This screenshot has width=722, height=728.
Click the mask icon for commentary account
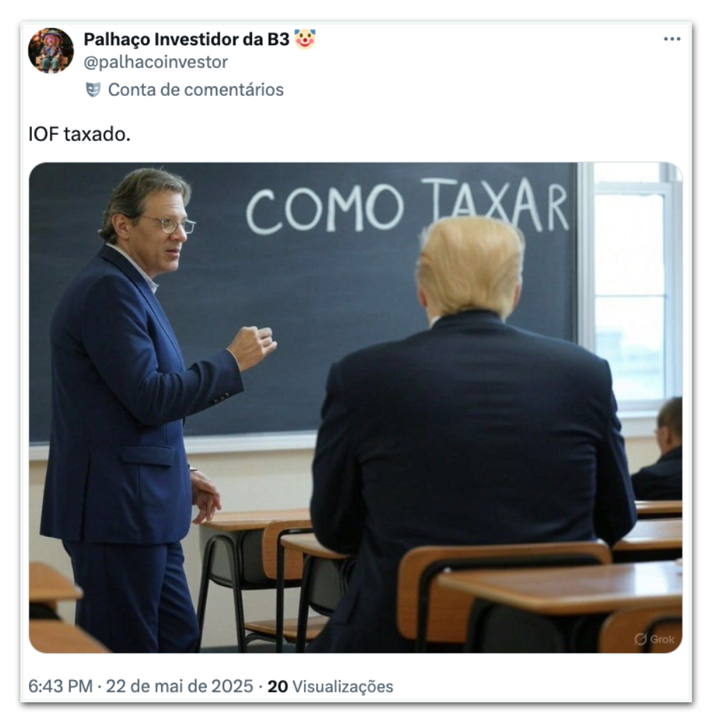coord(93,90)
